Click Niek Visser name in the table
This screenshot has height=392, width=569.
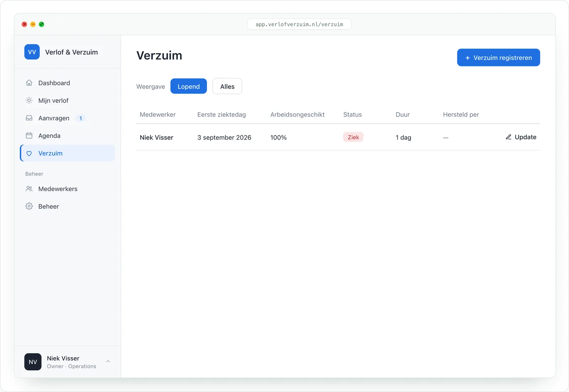coord(156,138)
